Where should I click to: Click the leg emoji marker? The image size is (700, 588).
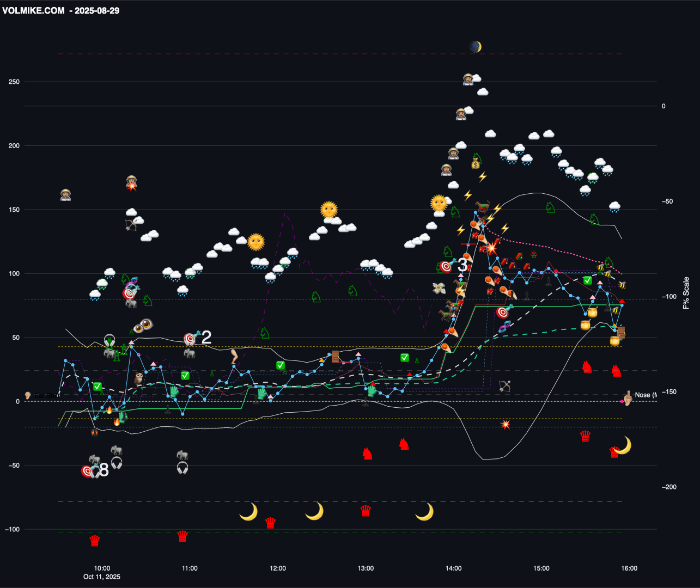coord(234,357)
